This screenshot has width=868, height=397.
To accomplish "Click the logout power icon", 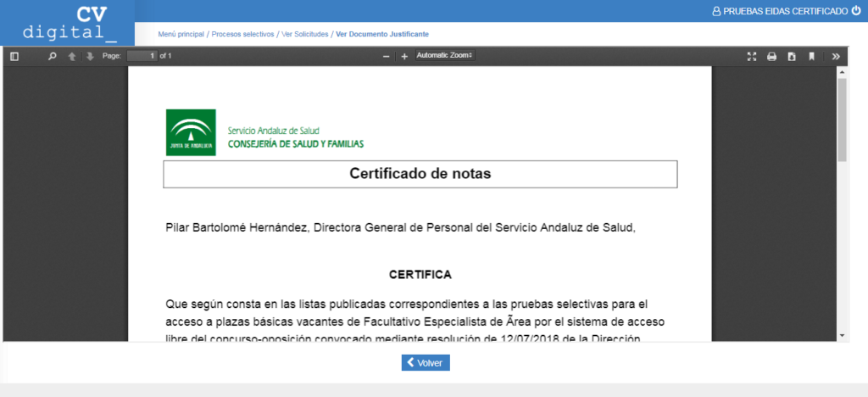I will point(856,11).
